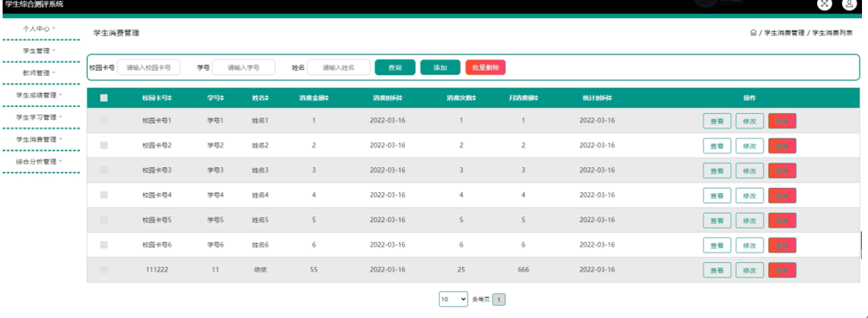Click 修改 for row 校园卡号6
This screenshot has width=868, height=318.
tap(750, 245)
